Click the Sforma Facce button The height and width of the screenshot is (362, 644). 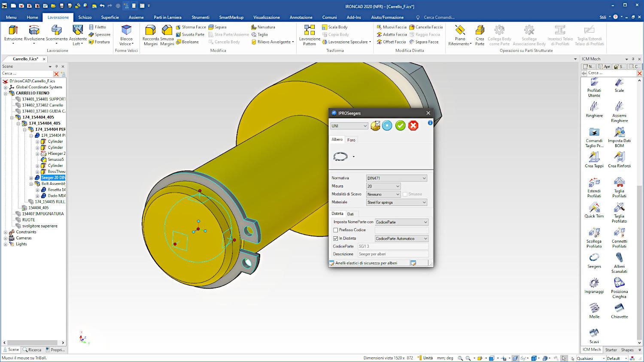(191, 27)
